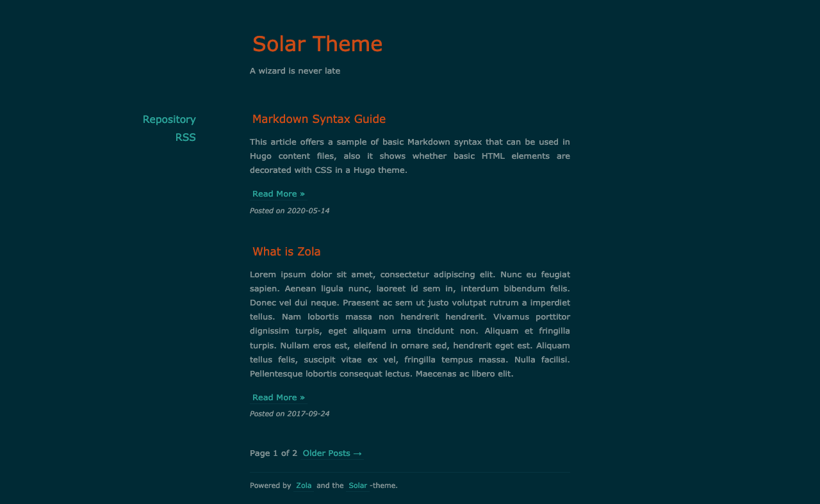Select the posted date 2020-05-14
This screenshot has width=820, height=504.
(x=290, y=210)
